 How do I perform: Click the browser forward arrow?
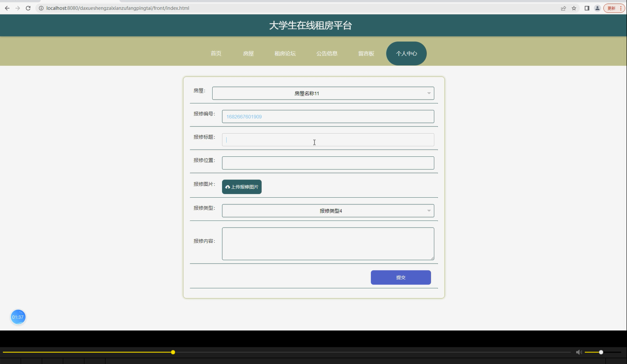(x=17, y=8)
